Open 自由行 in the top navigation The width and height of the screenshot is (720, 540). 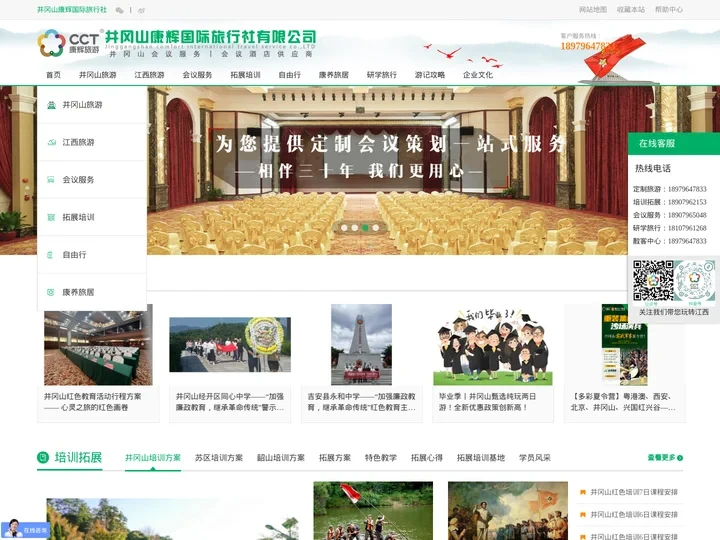point(289,75)
